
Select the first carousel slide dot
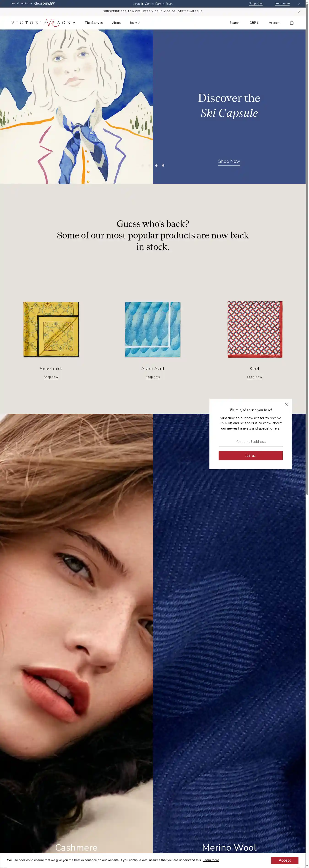142,166
